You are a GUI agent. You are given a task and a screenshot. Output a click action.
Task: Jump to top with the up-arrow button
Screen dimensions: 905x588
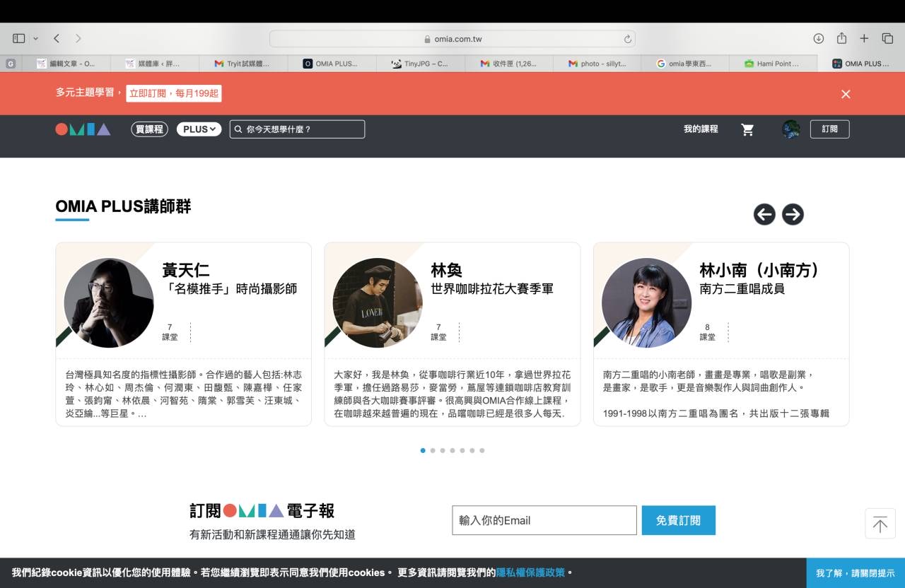[880, 524]
